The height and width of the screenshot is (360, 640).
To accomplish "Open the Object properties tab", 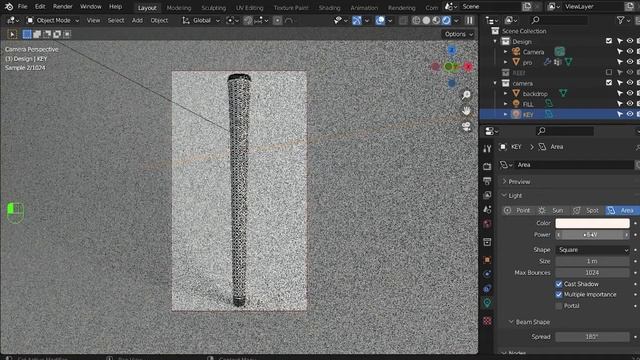I will tap(487, 260).
